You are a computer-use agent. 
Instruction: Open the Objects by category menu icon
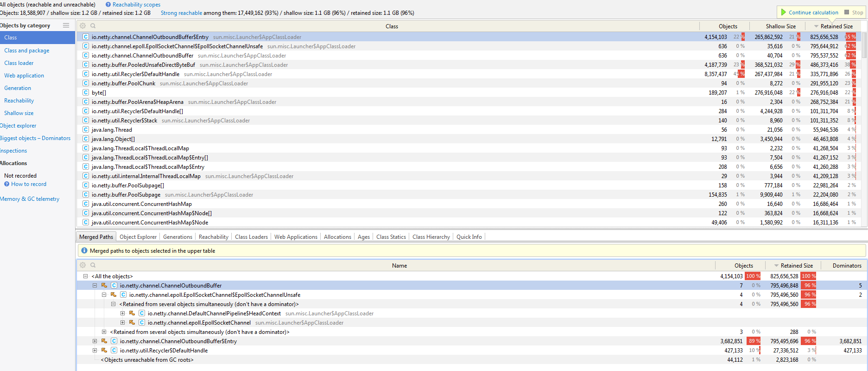pos(66,26)
